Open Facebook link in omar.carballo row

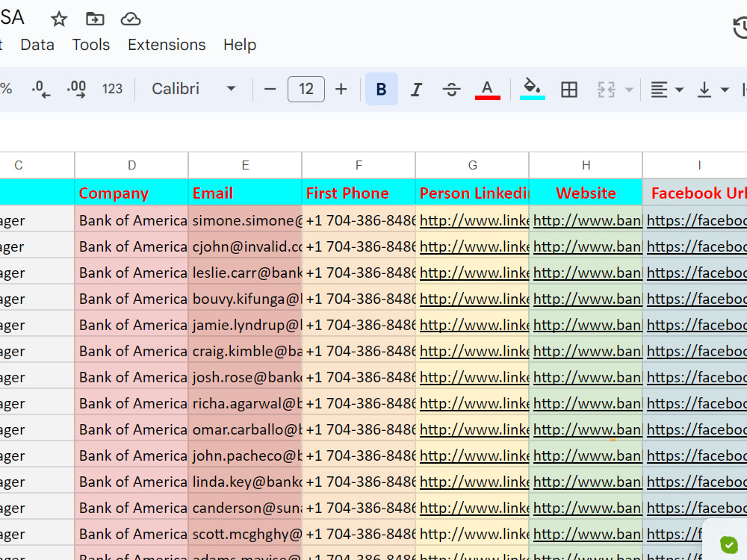pyautogui.click(x=696, y=430)
